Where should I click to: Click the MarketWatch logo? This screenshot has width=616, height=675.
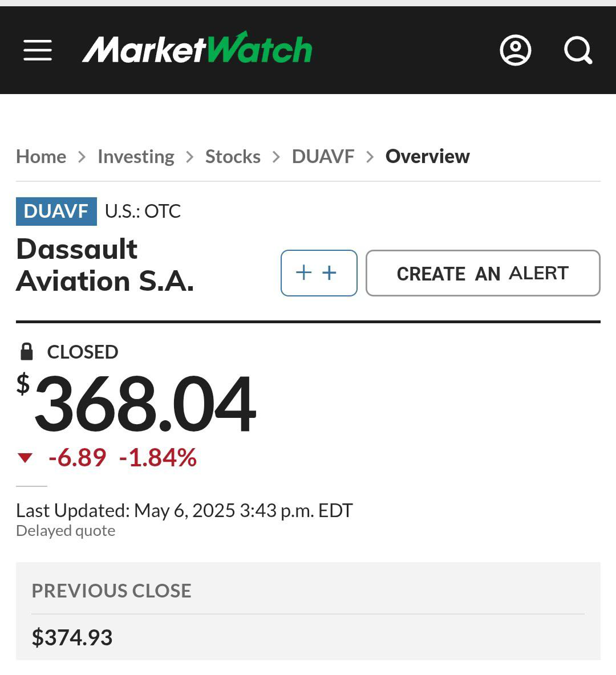[197, 49]
